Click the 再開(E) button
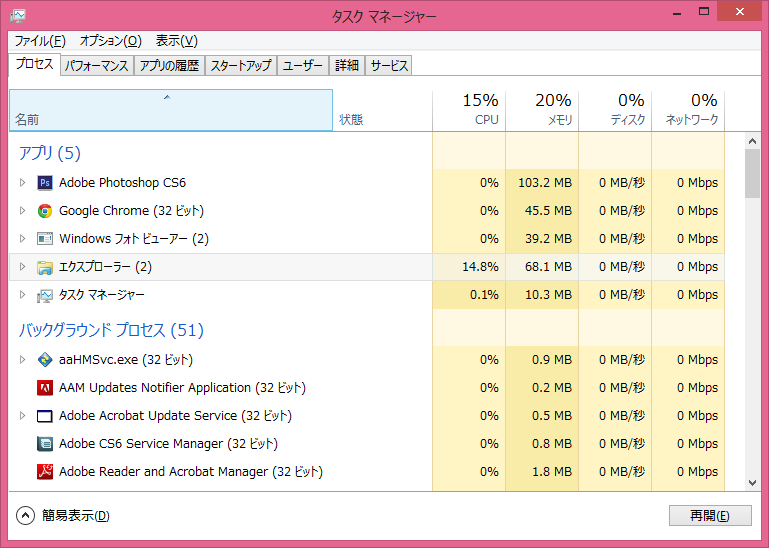Screen dimensions: 769x548 (x=710, y=516)
